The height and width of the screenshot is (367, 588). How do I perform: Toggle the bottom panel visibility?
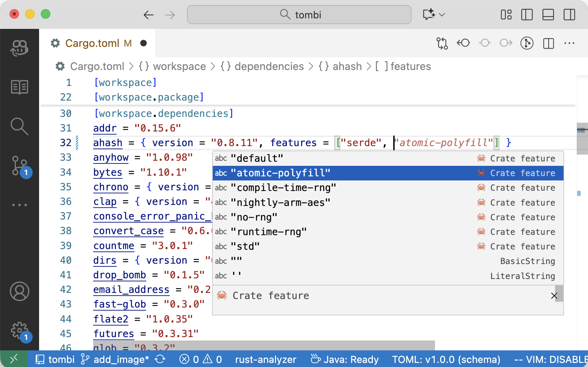click(x=548, y=15)
